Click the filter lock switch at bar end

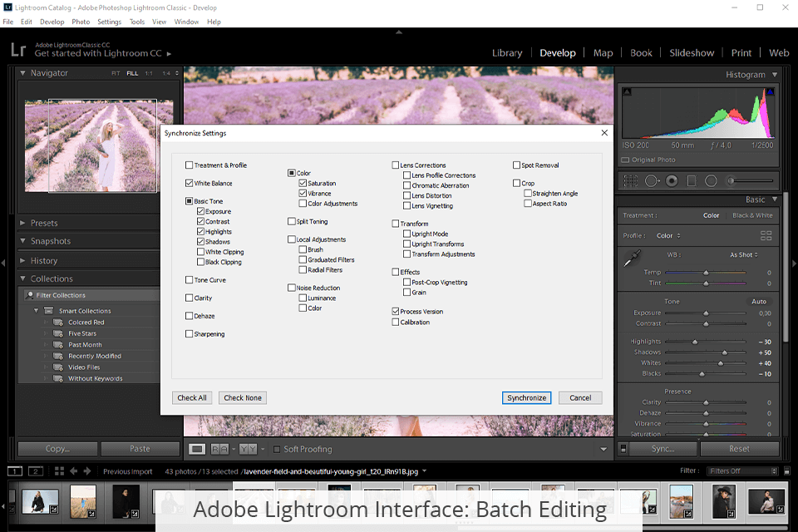(787, 471)
